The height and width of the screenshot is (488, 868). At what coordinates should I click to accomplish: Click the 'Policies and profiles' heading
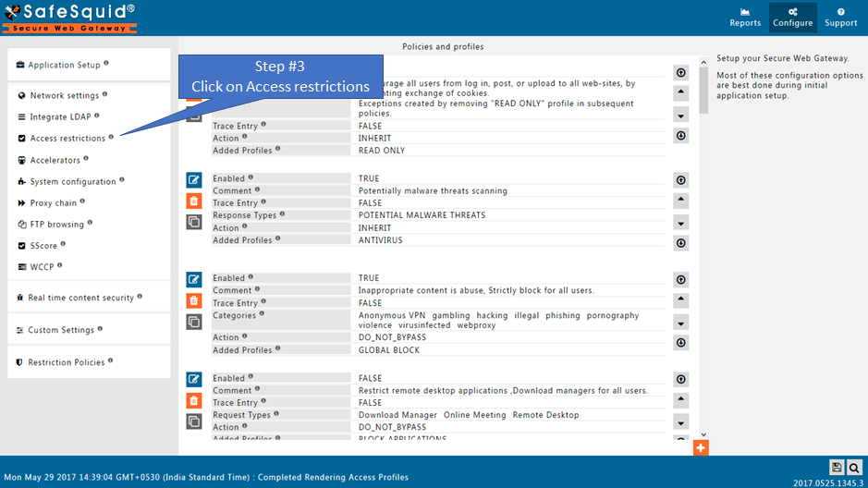pos(443,46)
